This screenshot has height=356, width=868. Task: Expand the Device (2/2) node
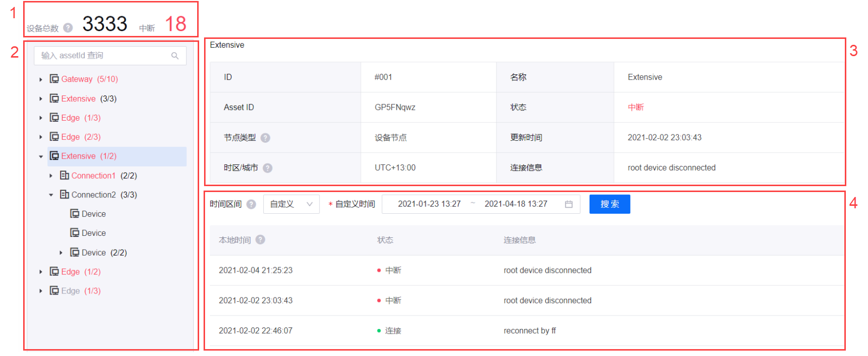point(61,253)
